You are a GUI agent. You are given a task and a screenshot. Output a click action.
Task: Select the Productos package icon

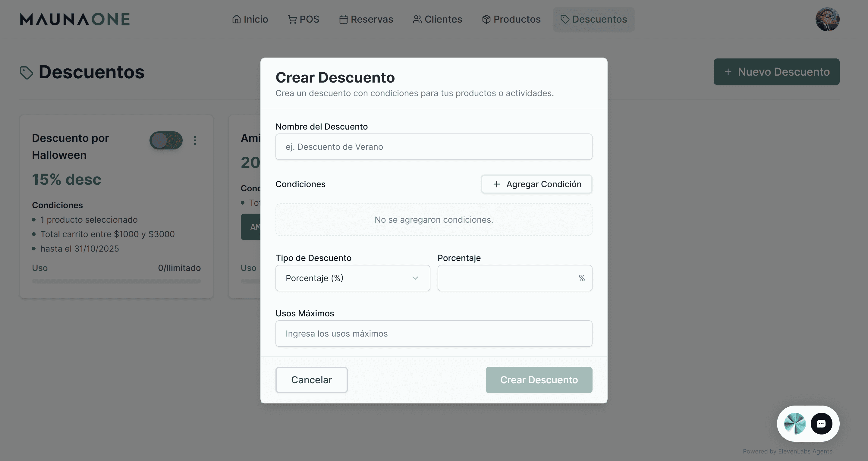click(x=486, y=19)
